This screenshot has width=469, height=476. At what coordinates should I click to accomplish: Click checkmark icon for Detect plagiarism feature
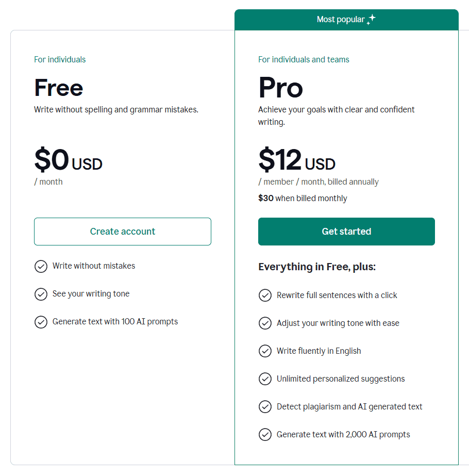(x=265, y=407)
